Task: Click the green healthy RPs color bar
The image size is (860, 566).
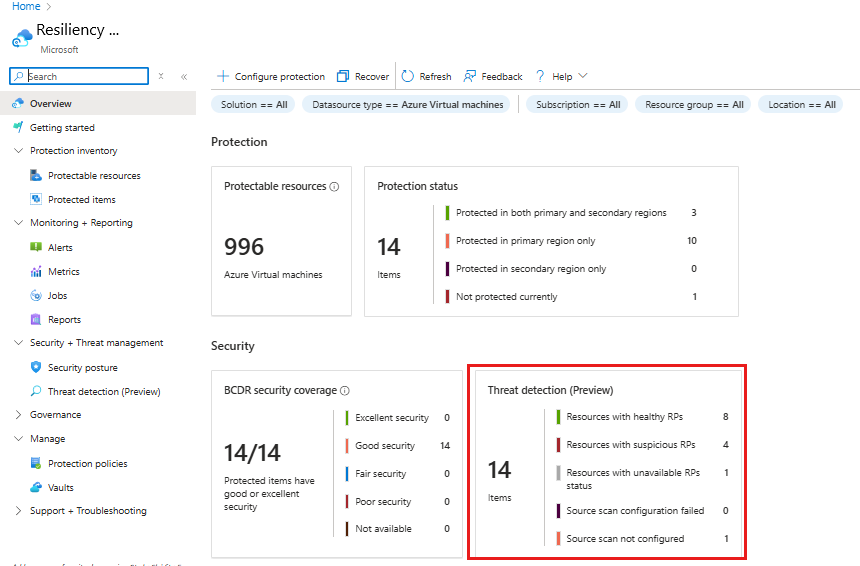Action: point(558,417)
